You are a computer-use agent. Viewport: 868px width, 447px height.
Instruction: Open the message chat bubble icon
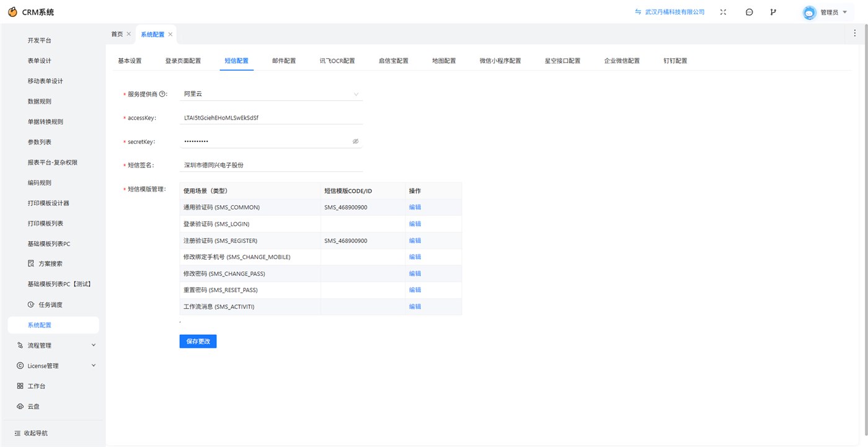(749, 12)
